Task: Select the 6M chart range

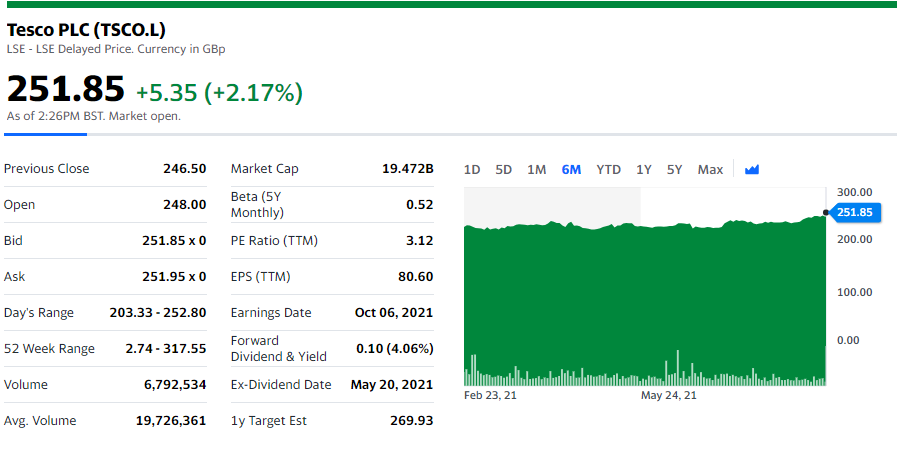Action: point(571,169)
